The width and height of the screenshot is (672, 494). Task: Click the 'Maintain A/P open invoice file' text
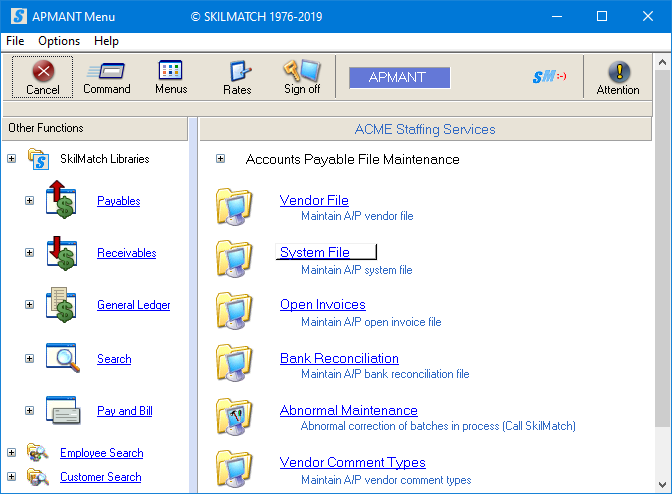coord(371,322)
